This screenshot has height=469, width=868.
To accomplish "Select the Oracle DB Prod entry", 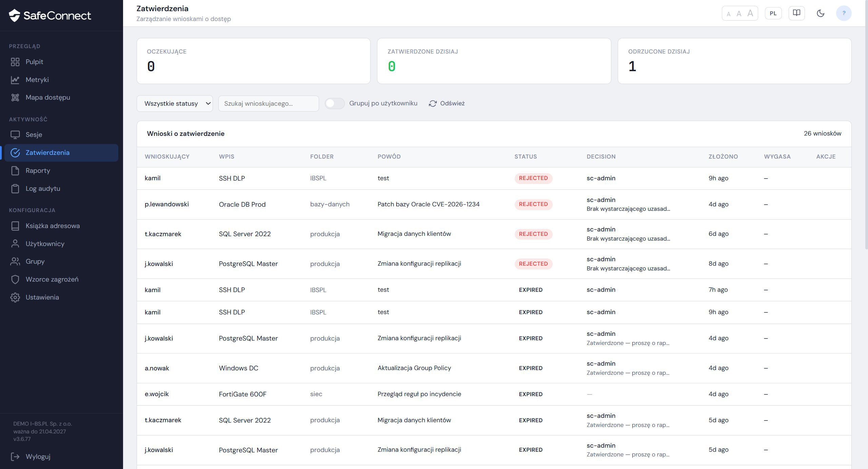I will (242, 204).
